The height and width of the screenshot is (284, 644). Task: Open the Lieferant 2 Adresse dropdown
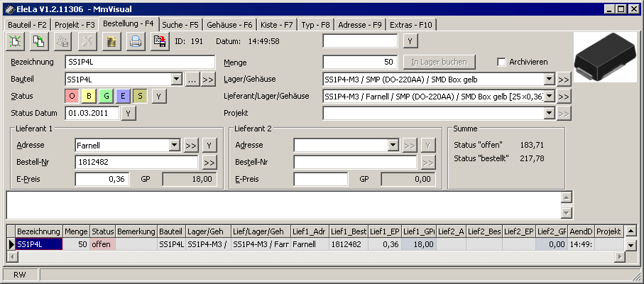pos(393,146)
